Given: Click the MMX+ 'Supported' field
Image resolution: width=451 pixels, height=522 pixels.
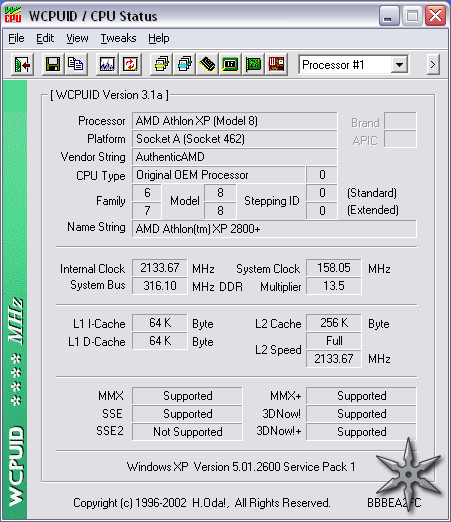Looking at the screenshot, I should click(x=361, y=396).
